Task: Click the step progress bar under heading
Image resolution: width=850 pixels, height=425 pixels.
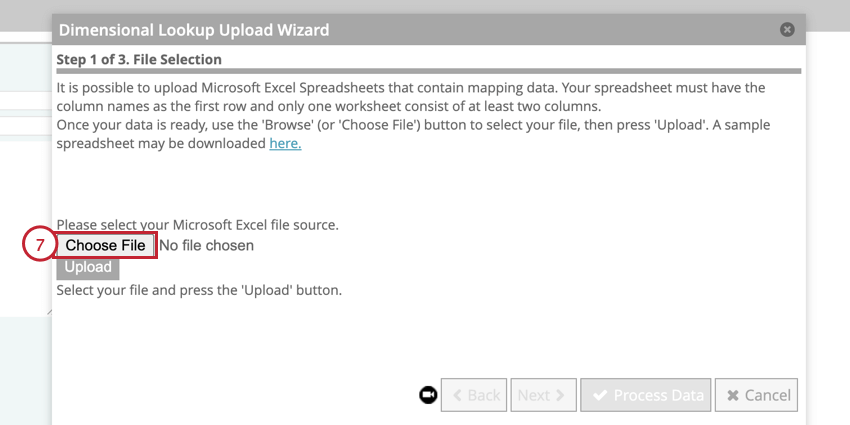Action: 428,71
